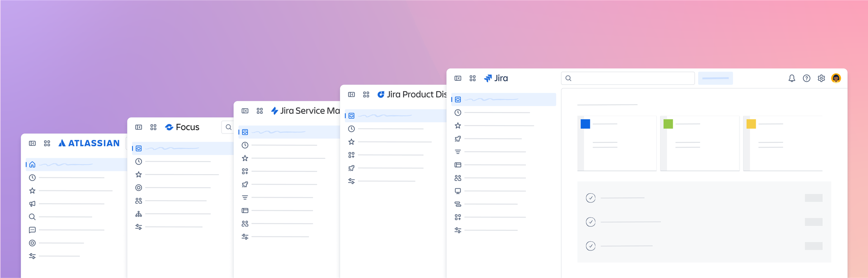
Task: Check the bottom circle in Jira's task list
Action: 590,246
